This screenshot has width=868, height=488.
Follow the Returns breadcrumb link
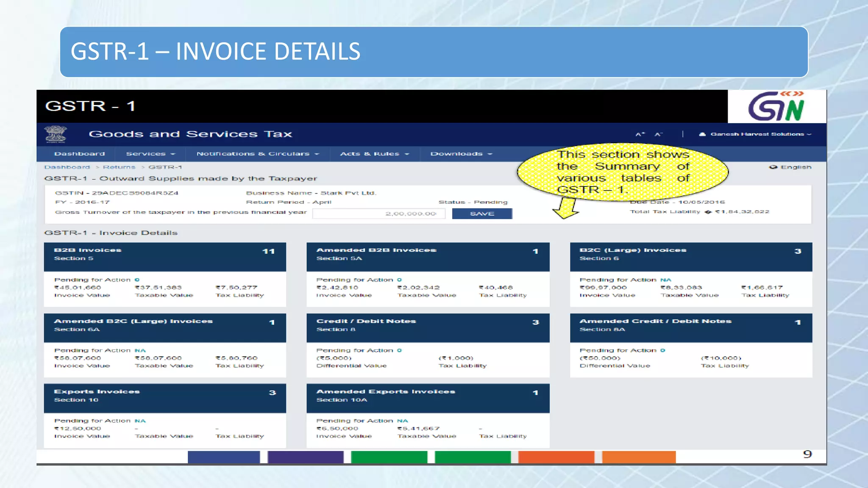119,167
